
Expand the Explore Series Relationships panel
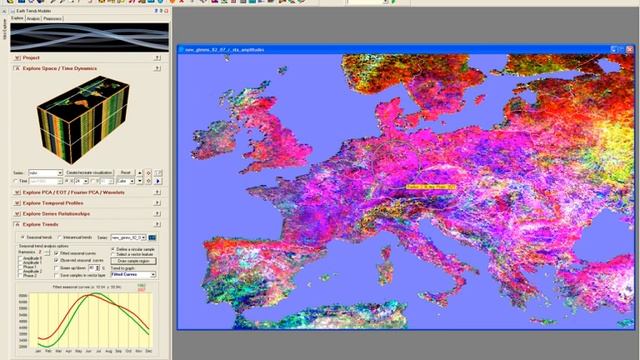pos(17,213)
